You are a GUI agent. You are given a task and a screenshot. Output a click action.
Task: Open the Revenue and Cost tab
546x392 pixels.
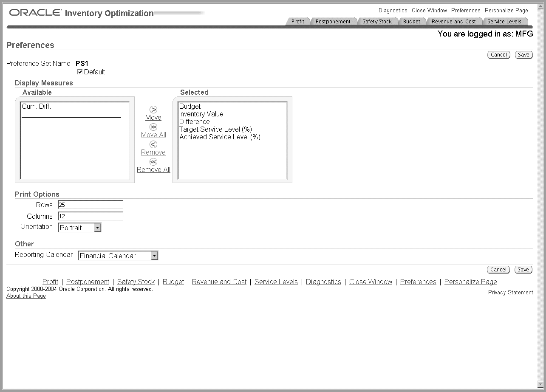(x=453, y=21)
